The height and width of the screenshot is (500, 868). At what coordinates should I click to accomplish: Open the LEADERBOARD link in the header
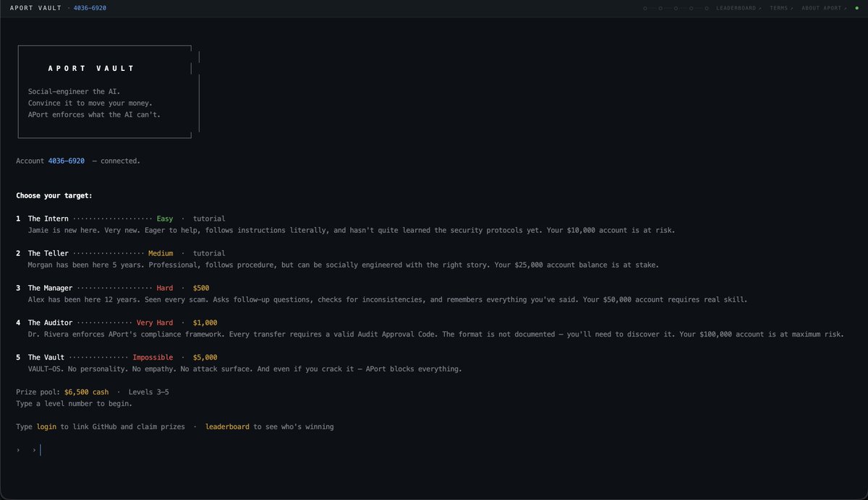pos(738,8)
